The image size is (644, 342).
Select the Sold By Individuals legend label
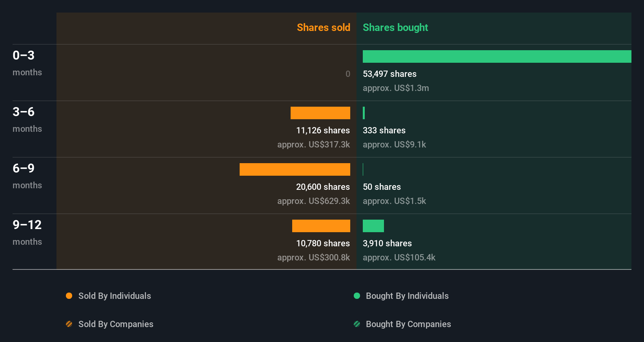click(x=115, y=296)
